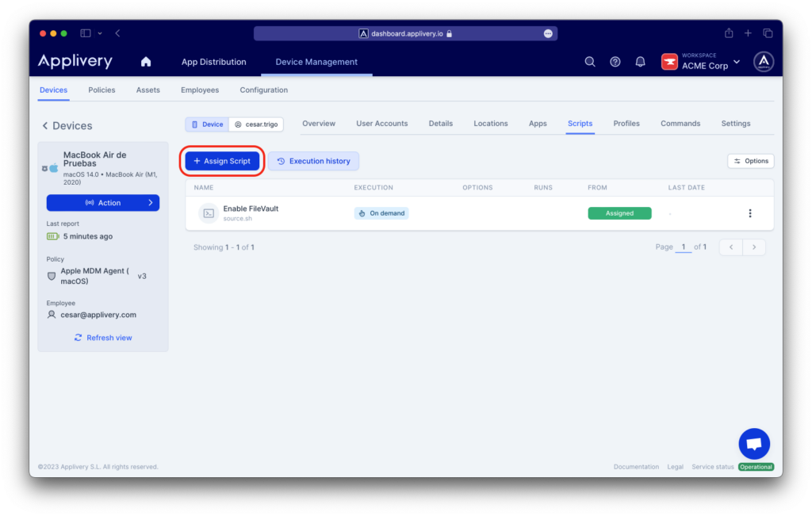Click the ACME Corp workspace logo

pos(669,62)
